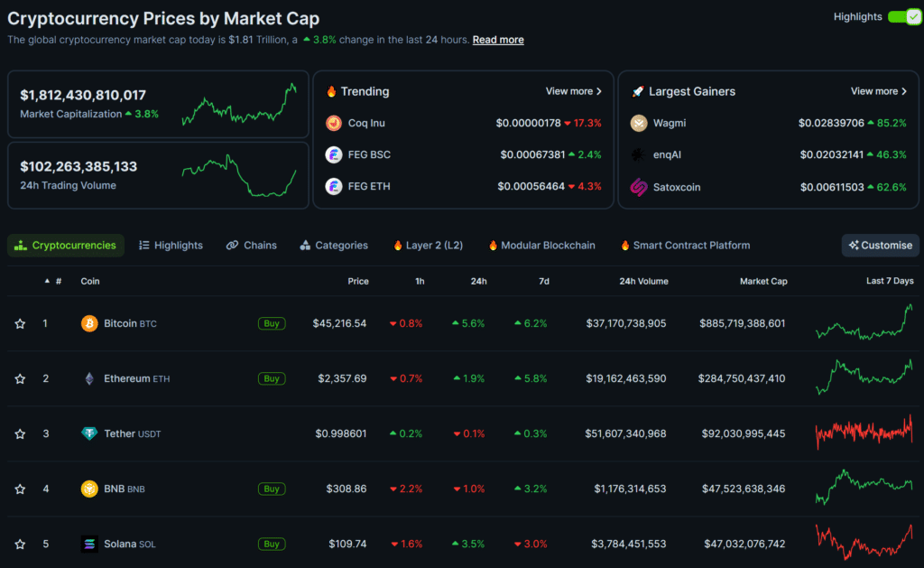924x568 pixels.
Task: Click the Tether coin logo
Action: pyautogui.click(x=89, y=433)
